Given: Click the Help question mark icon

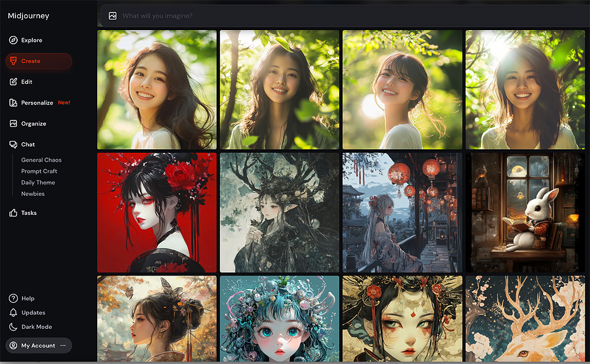Looking at the screenshot, I should tap(14, 299).
